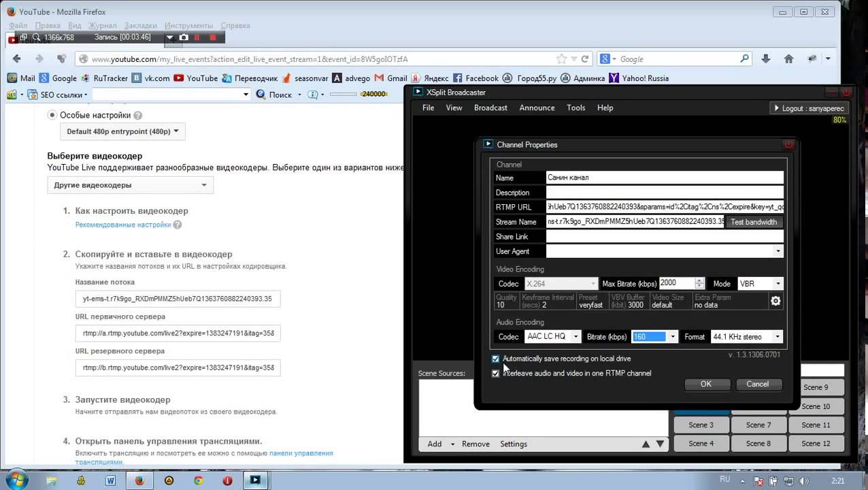Toggle Automatically save recording on local drive
The image size is (868, 490).
[495, 359]
